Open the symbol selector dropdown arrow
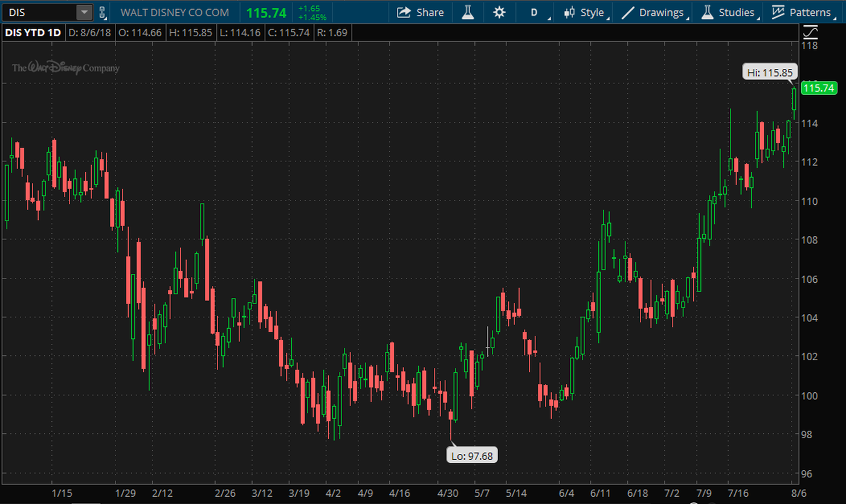The image size is (846, 504). (85, 12)
